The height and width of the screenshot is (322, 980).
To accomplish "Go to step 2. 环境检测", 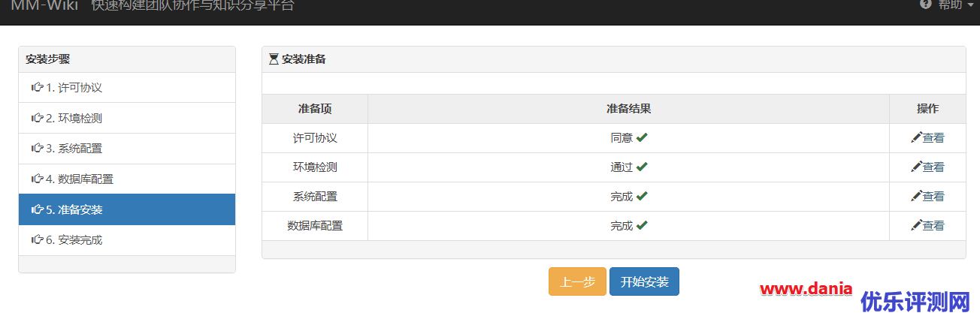I will [127, 118].
